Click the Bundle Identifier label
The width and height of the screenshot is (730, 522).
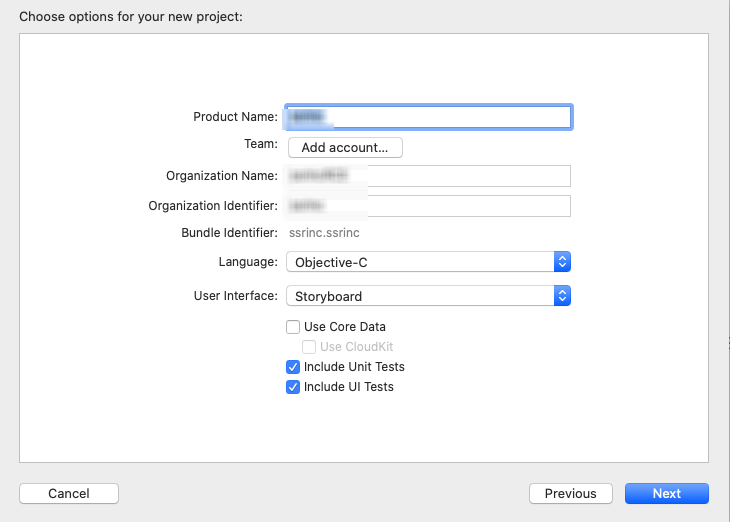tap(229, 233)
